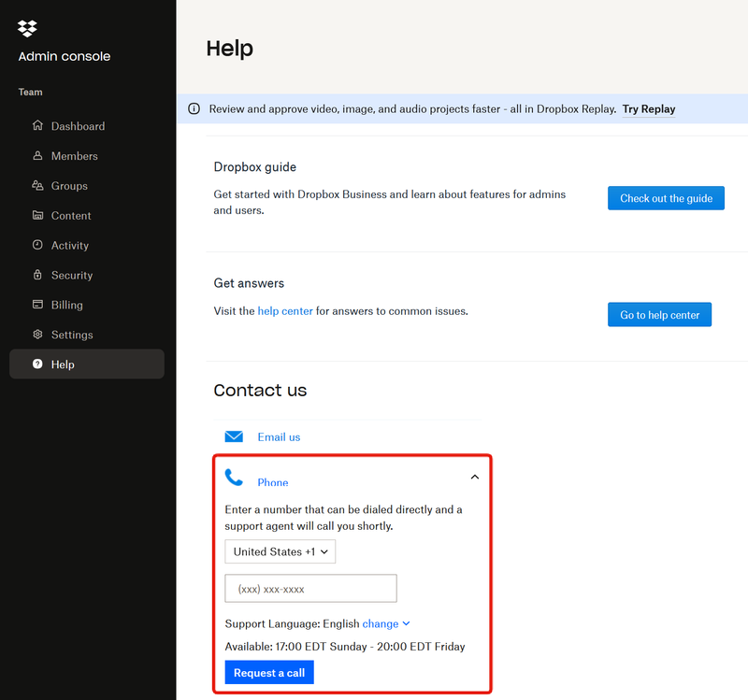The height and width of the screenshot is (700, 748).
Task: Click the Activity clock icon
Action: (x=37, y=245)
